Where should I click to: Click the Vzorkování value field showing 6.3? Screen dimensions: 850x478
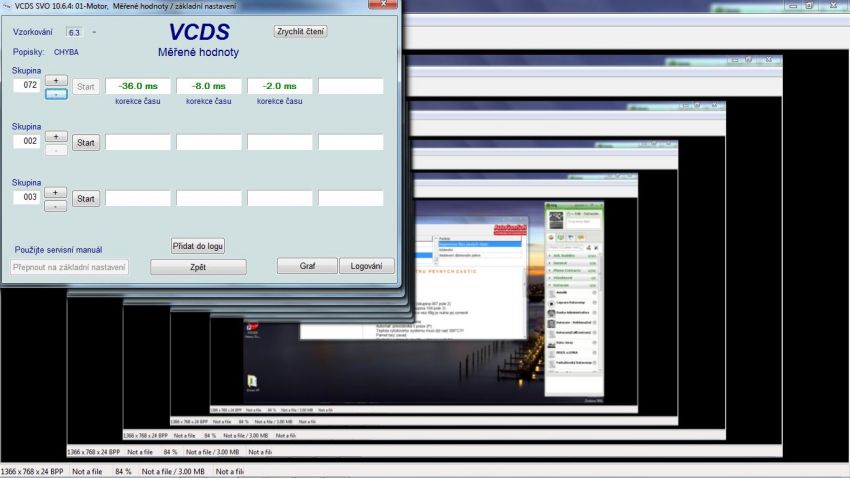coord(74,32)
